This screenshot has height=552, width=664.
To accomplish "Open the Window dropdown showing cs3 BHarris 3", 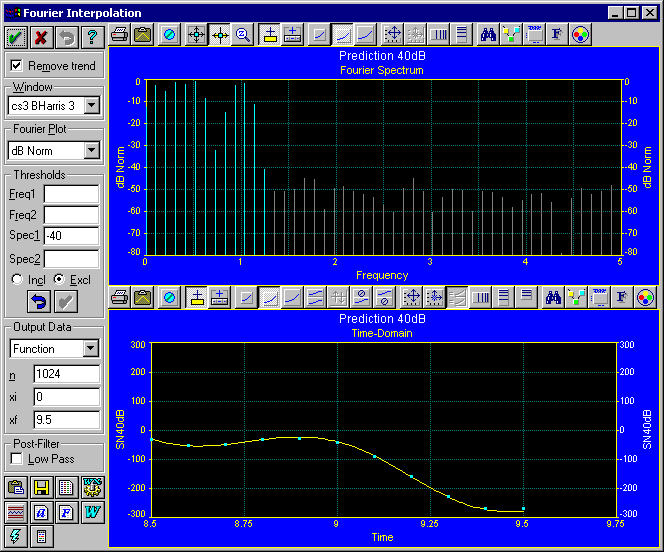I will pos(92,105).
